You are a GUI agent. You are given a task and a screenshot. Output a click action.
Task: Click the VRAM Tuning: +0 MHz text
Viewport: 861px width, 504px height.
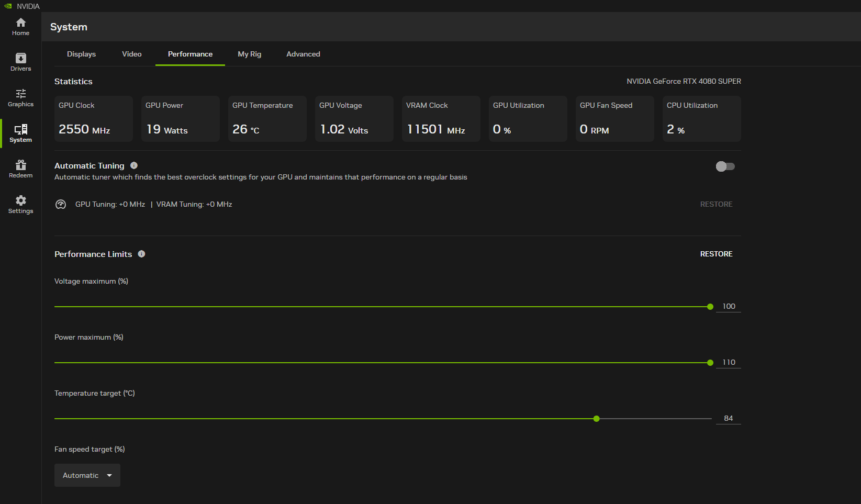194,204
